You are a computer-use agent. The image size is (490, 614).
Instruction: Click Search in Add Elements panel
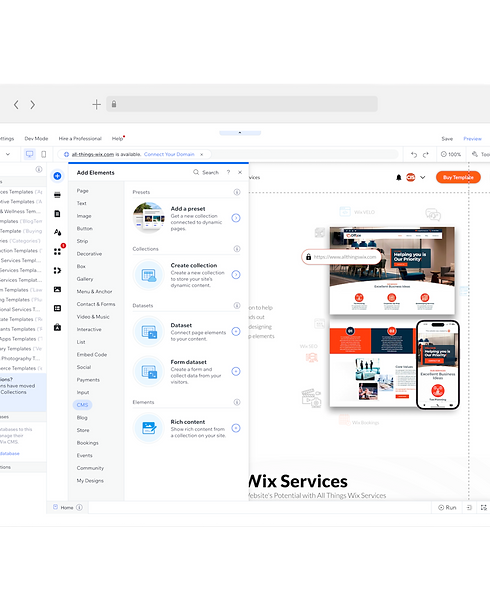click(206, 172)
